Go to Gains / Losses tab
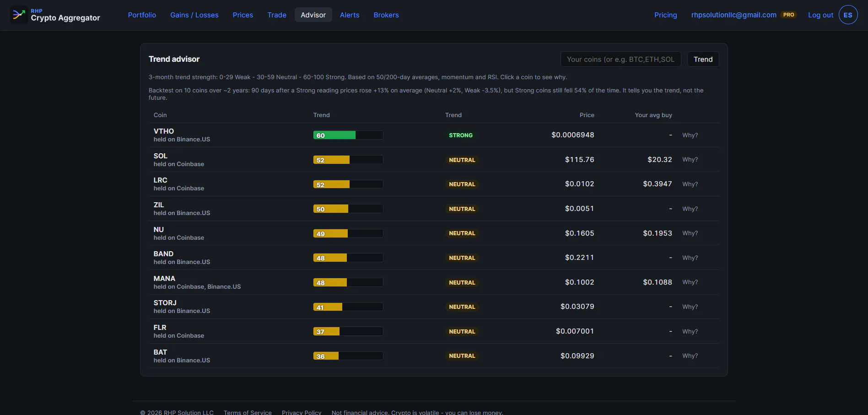Viewport: 868px width, 415px height. (x=194, y=15)
